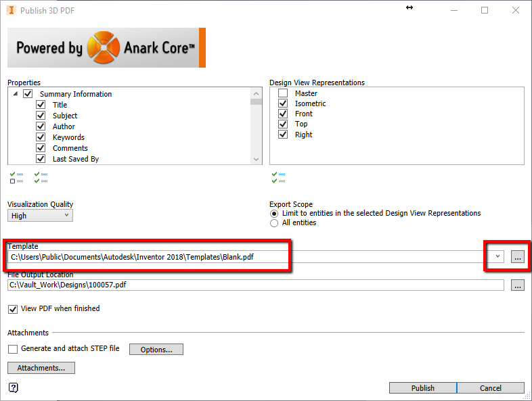The height and width of the screenshot is (401, 532).
Task: Uncheck the Right design view checkbox
Action: pyautogui.click(x=283, y=135)
